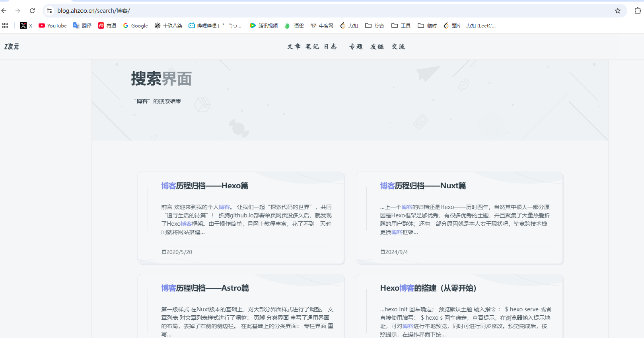Viewport: 644px width, 338px height.
Task: Go to the 文章 navigation menu
Action: pos(294,47)
